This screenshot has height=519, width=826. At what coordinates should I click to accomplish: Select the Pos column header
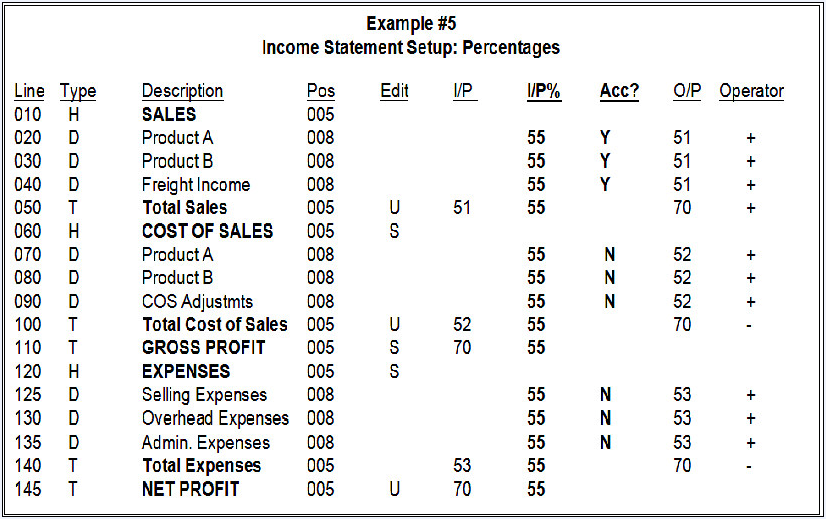[321, 91]
